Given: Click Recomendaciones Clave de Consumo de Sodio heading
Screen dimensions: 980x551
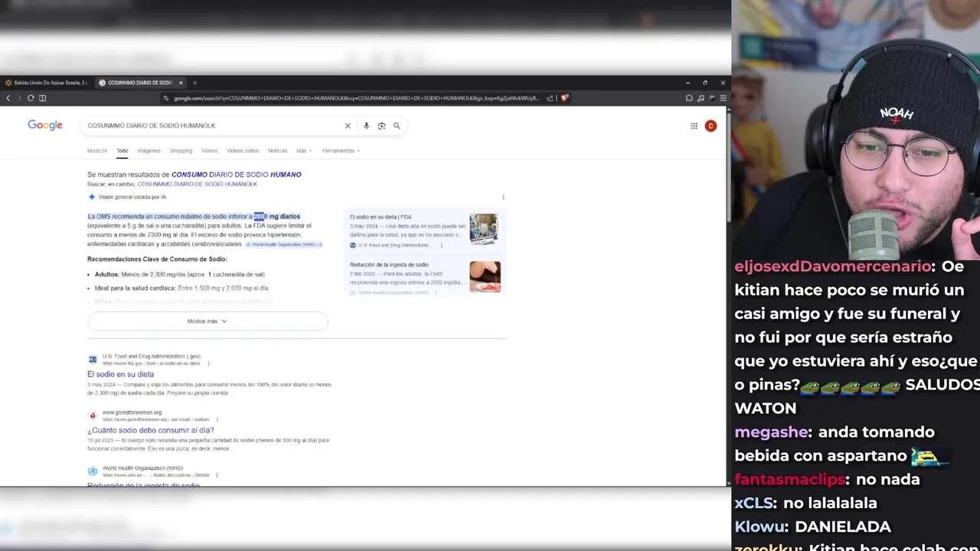Looking at the screenshot, I should 157,259.
